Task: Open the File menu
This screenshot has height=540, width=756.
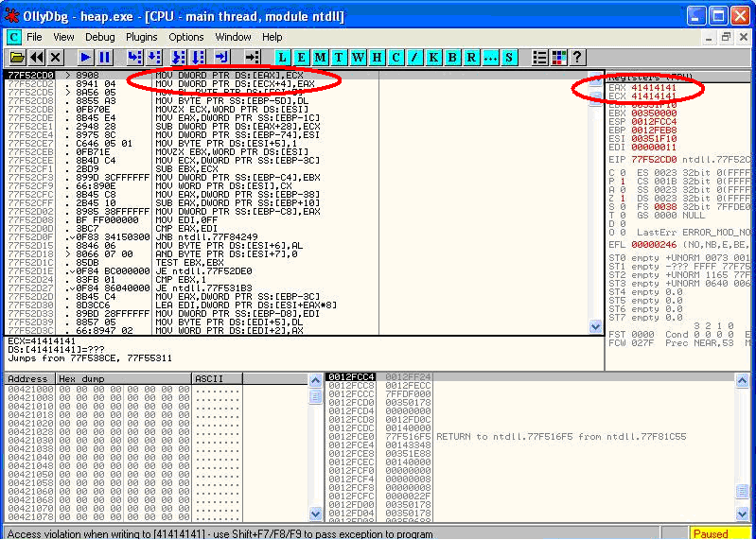Action: [x=34, y=37]
